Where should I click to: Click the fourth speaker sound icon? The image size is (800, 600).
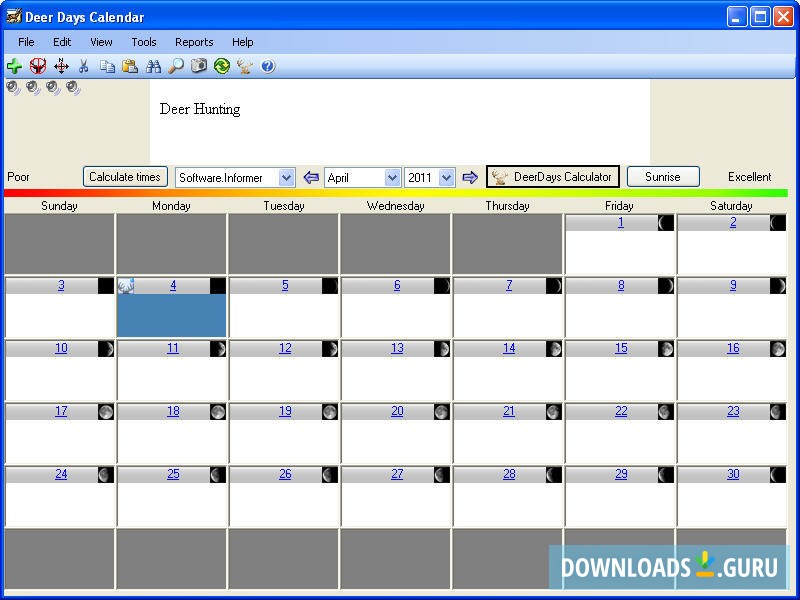[73, 88]
